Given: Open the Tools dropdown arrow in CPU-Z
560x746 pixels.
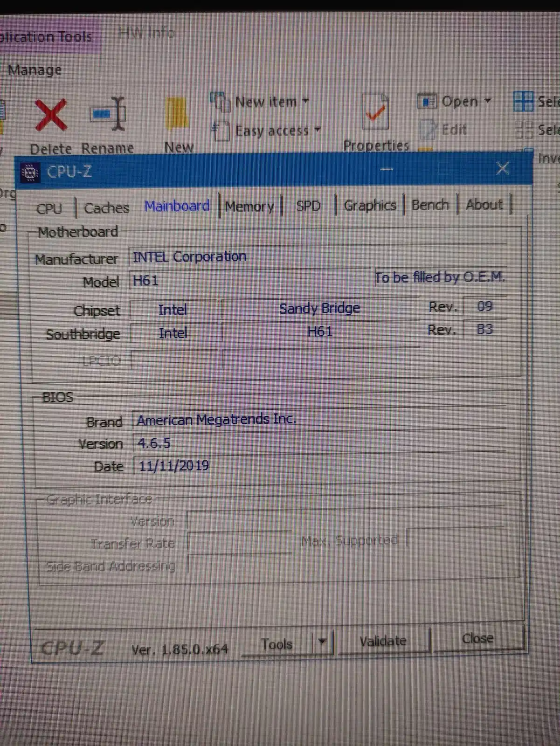Looking at the screenshot, I should coord(322,642).
